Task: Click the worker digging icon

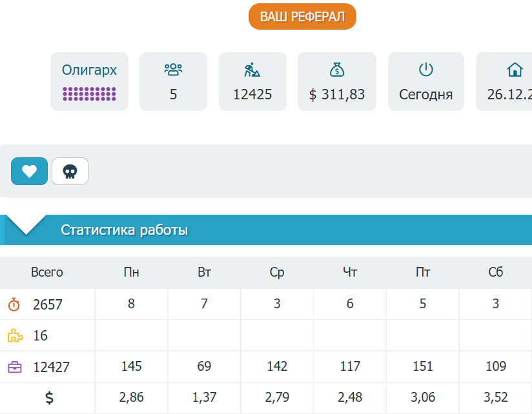Action: [x=252, y=70]
